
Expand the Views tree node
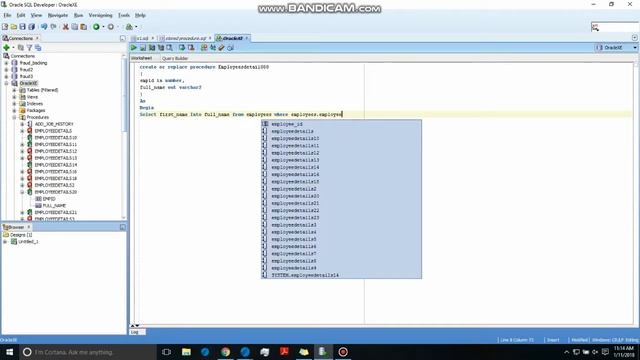click(x=14, y=97)
